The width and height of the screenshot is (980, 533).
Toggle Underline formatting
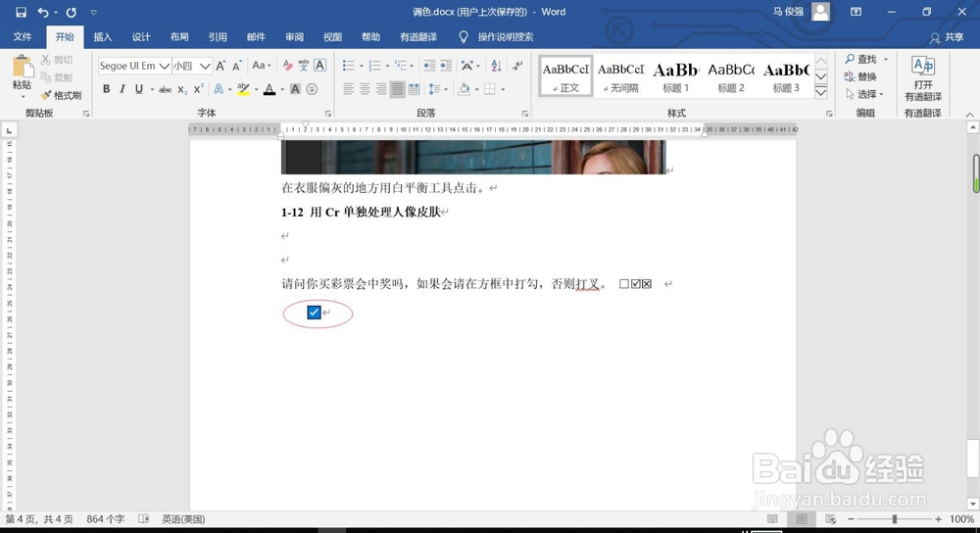point(139,89)
